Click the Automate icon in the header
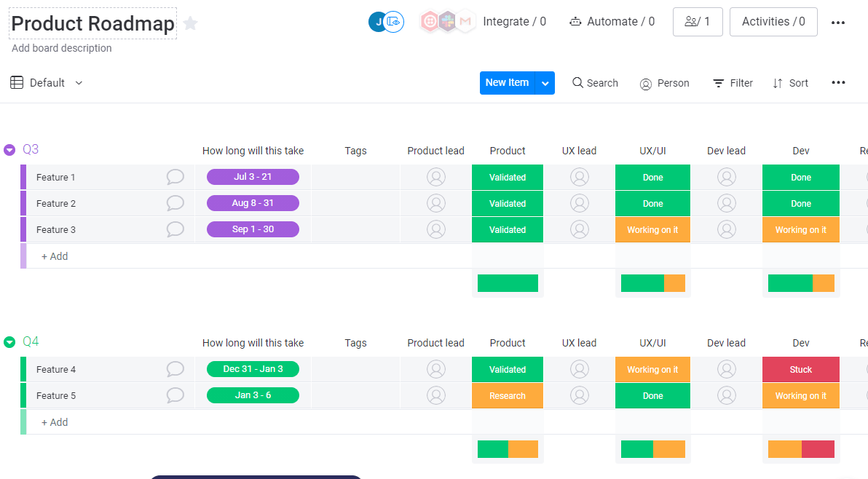This screenshot has height=479, width=868. pyautogui.click(x=575, y=21)
